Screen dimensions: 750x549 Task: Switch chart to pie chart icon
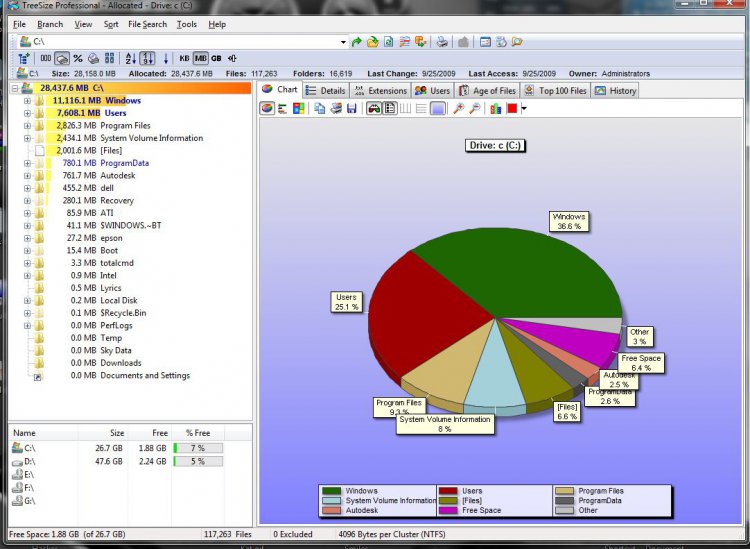pos(267,109)
